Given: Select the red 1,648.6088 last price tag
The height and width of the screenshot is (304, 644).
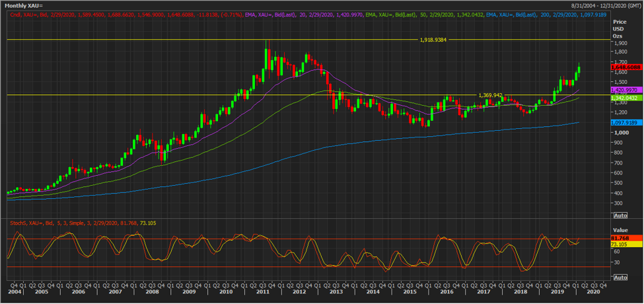Looking at the screenshot, I should 625,67.
